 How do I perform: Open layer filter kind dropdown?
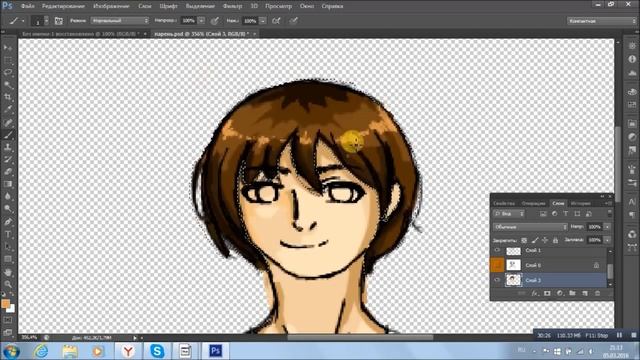click(x=509, y=213)
